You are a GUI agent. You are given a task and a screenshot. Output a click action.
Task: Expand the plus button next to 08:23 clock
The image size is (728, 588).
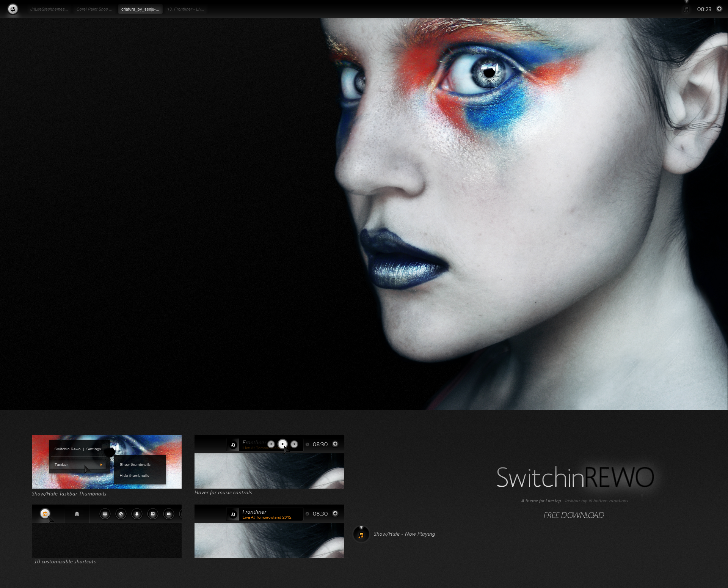tap(719, 9)
